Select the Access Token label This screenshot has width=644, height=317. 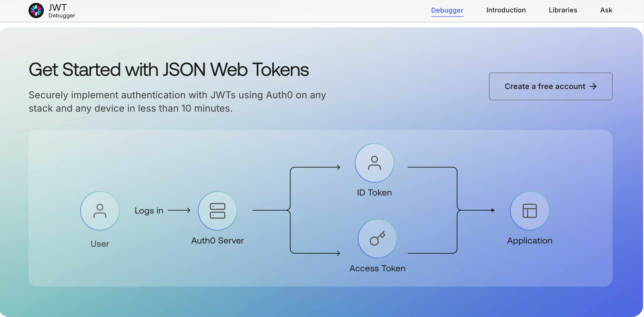click(x=377, y=268)
